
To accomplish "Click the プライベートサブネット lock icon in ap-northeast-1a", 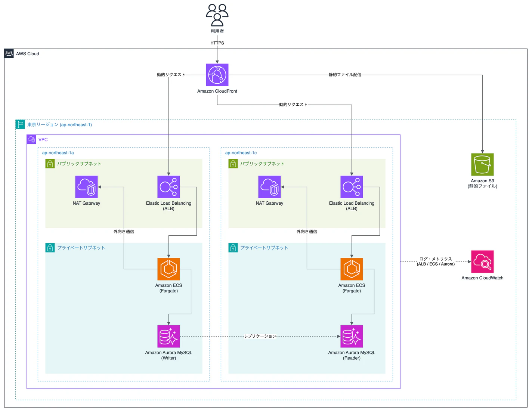I will coord(50,248).
